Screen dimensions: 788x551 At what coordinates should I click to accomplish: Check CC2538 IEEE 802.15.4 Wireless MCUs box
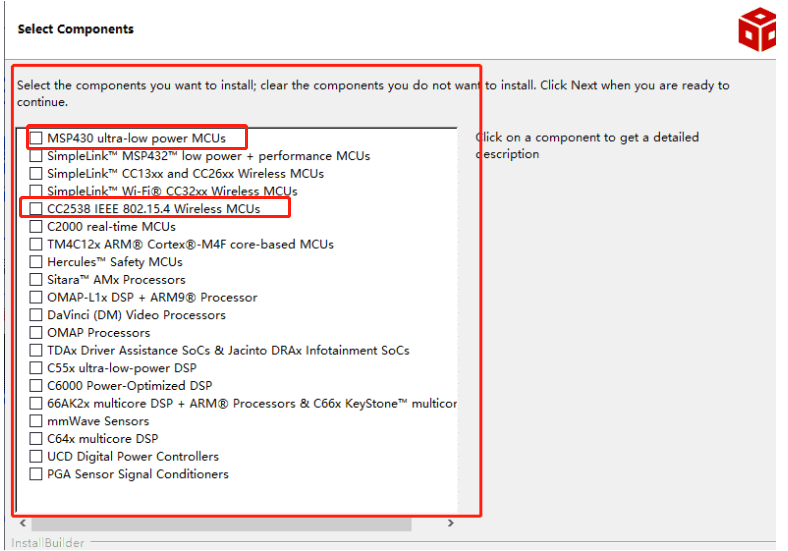pos(36,208)
